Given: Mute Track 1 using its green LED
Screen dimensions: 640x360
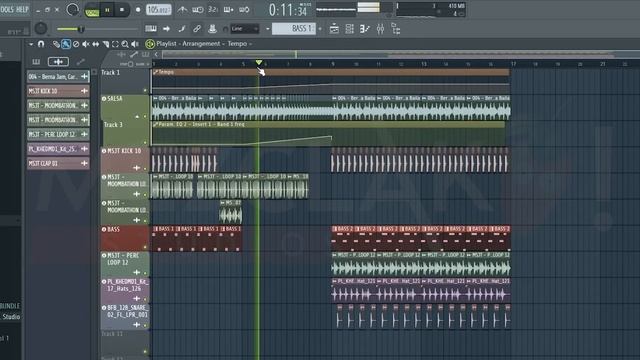Looking at the screenshot, I should click(x=145, y=90).
